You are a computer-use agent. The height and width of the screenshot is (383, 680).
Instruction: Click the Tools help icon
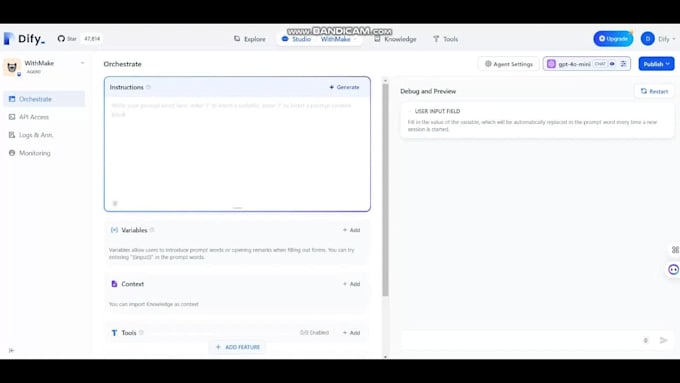click(141, 333)
